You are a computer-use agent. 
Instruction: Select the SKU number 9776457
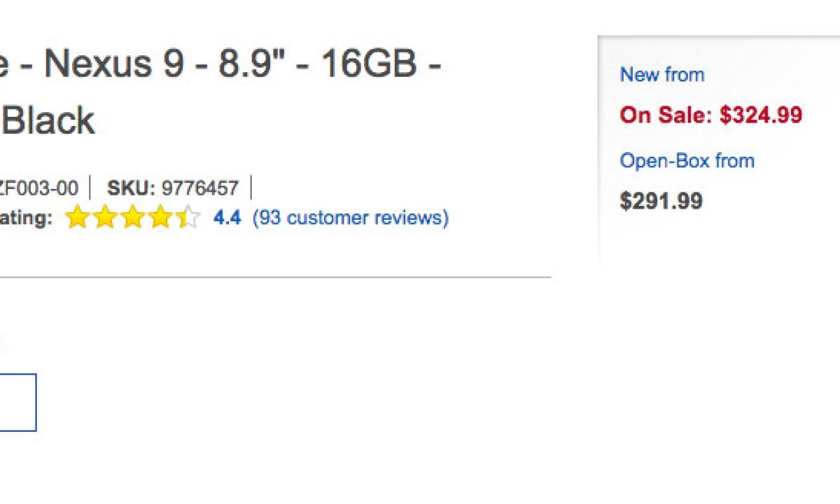click(199, 188)
